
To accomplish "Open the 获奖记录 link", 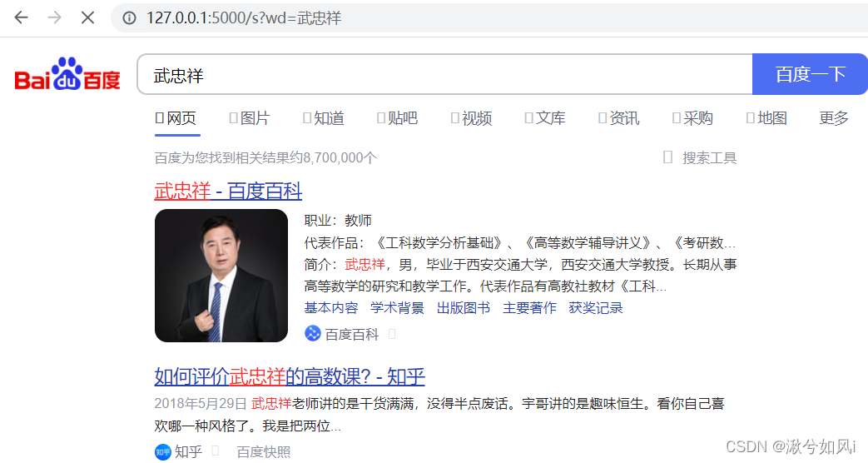I will pos(596,308).
